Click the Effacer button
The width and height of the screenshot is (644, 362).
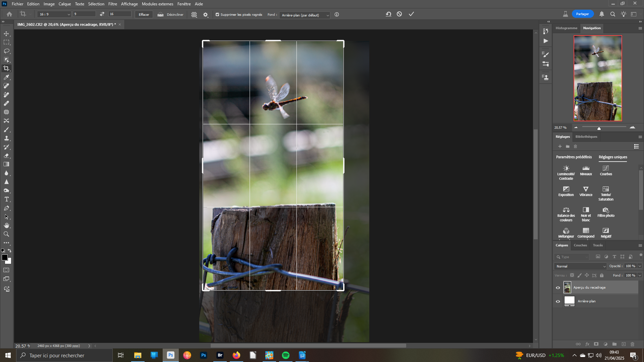(144, 14)
